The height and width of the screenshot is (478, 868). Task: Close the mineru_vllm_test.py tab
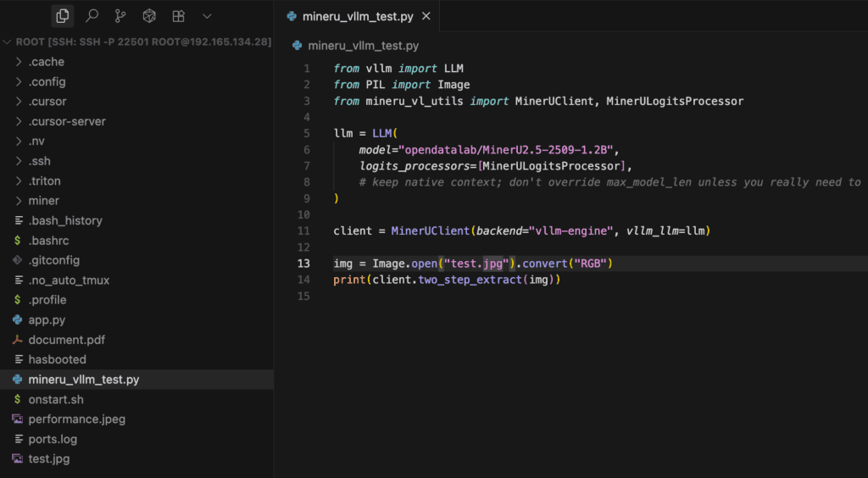[426, 16]
